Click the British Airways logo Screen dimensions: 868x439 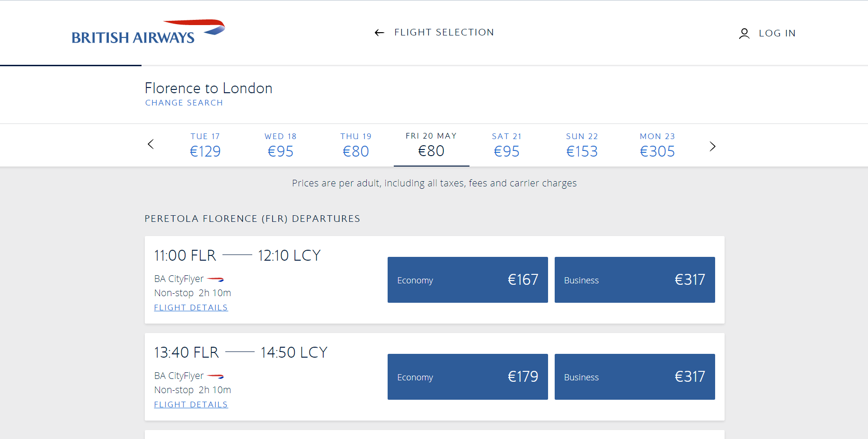148,32
